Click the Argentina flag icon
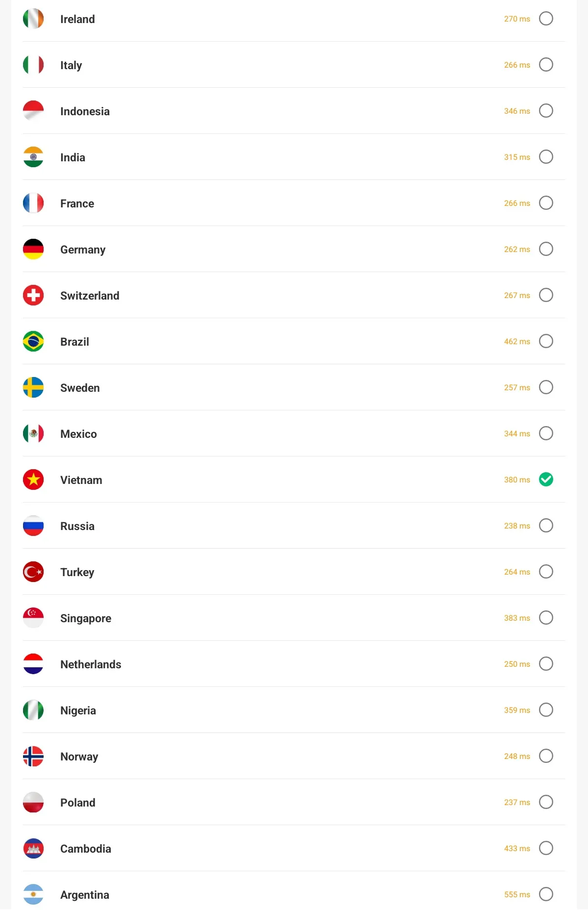 [33, 895]
